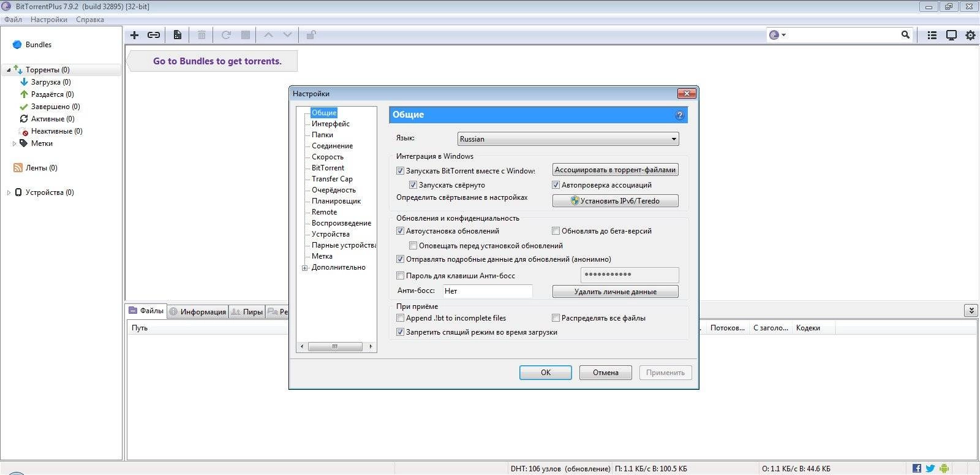Select Интерфейс in settings tree
This screenshot has height=475, width=980.
pos(331,124)
